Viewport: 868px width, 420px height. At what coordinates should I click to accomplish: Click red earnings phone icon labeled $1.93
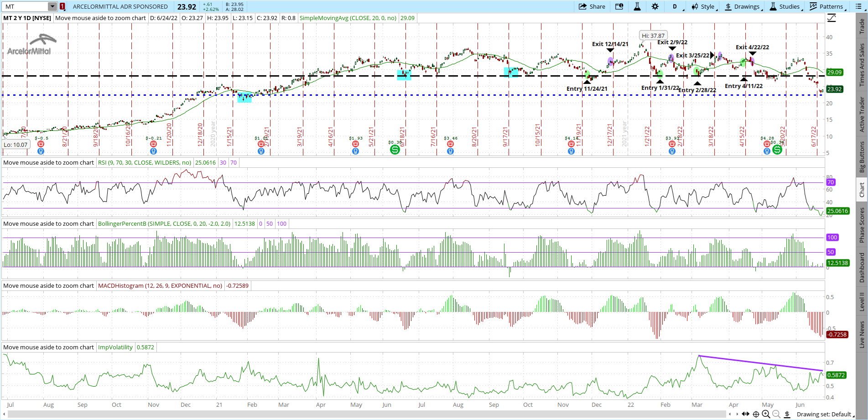(x=355, y=144)
